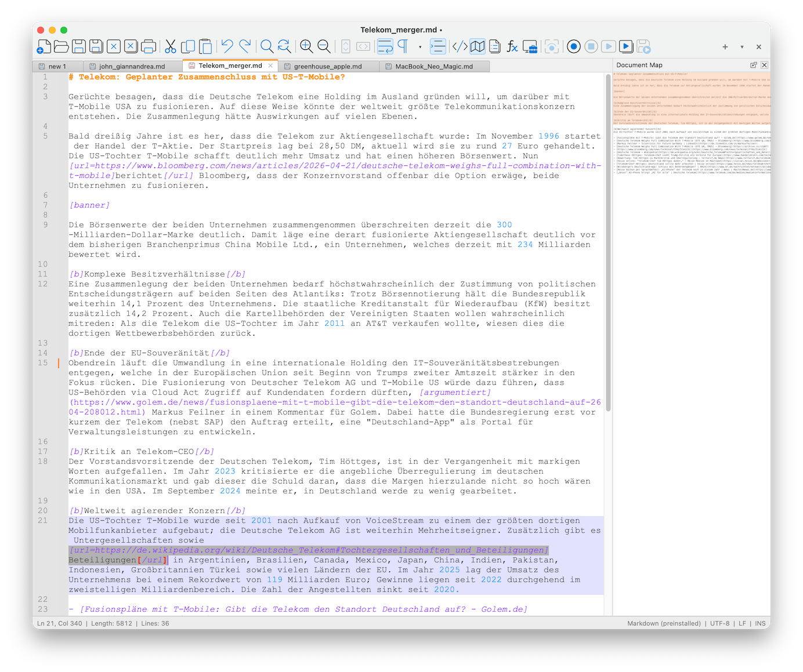Toggle show all characters pilcrow
803x672 pixels.
[x=403, y=47]
